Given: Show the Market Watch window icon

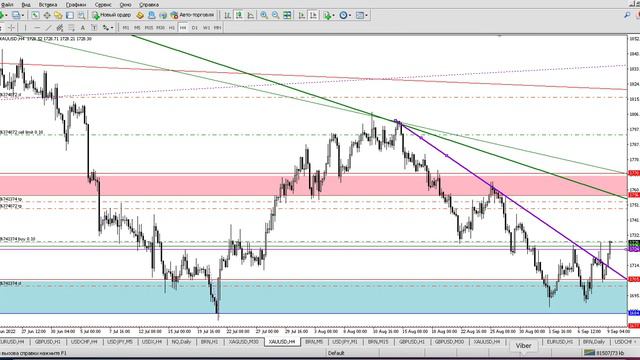Looking at the screenshot, I should (36, 15).
